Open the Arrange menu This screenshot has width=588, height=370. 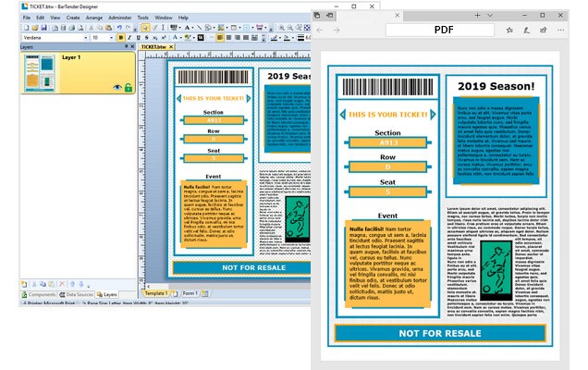click(92, 18)
